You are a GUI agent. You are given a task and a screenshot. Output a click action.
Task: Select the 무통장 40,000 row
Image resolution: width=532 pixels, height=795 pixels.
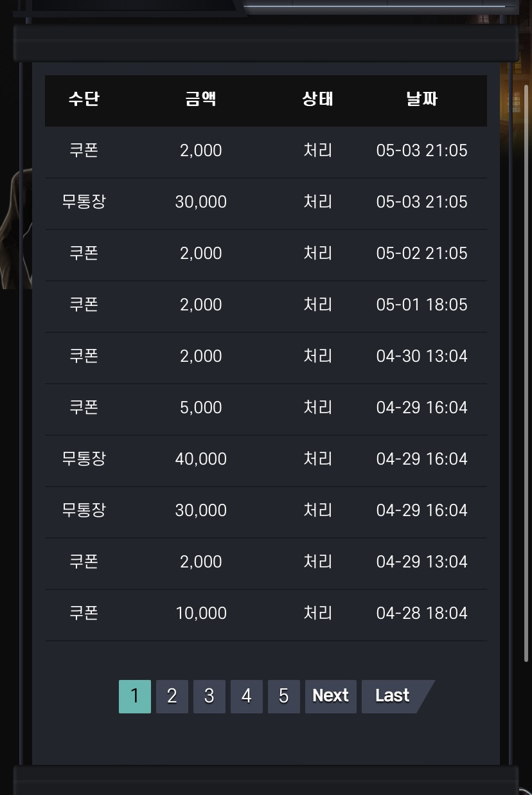(x=266, y=460)
